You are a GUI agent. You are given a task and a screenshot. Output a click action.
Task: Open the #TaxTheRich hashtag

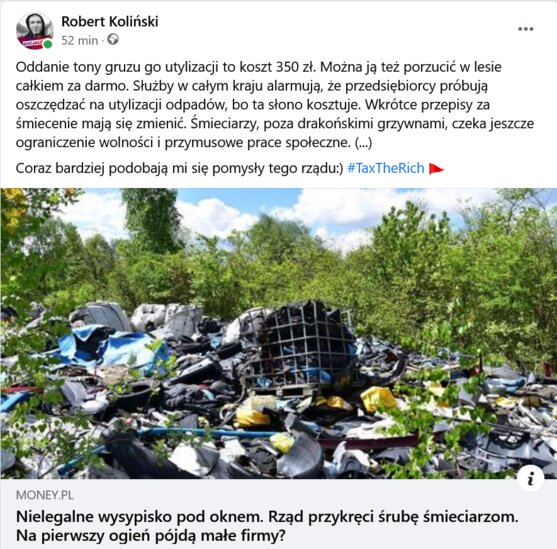[385, 168]
